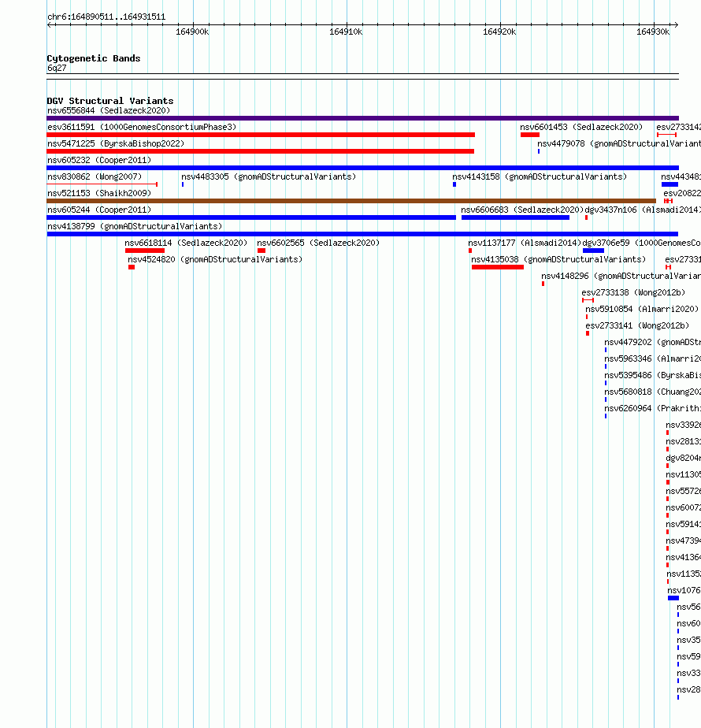
Task: Click the blue bar under dgv3706e59
Action: click(593, 251)
